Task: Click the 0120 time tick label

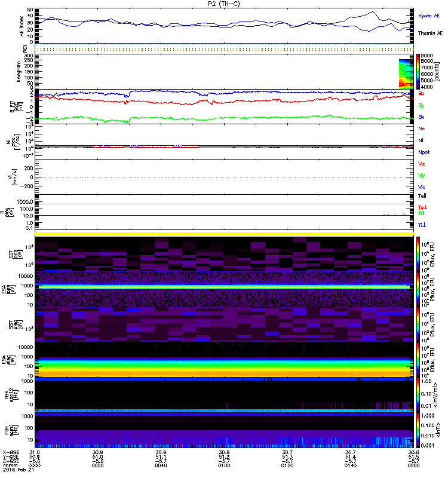Action: tap(287, 465)
